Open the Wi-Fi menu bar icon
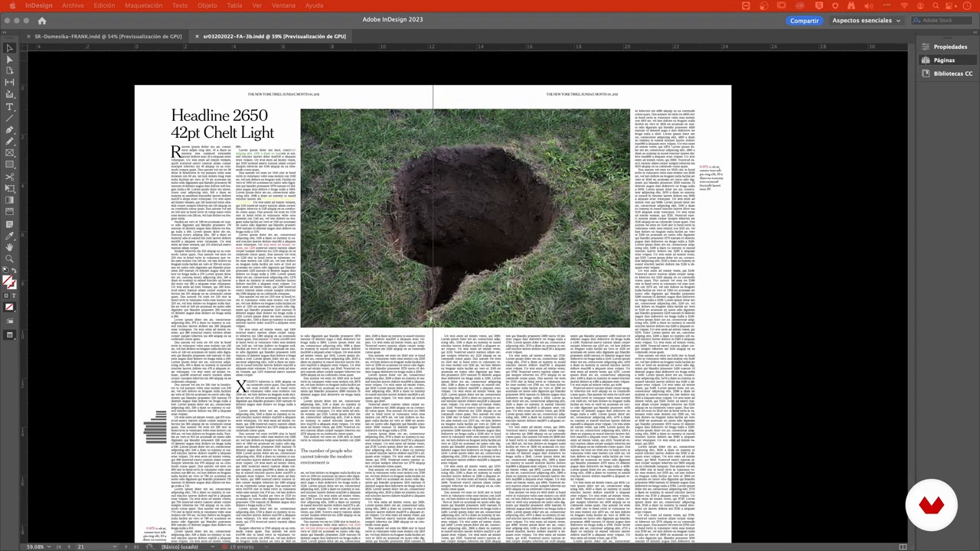Viewport: 980px width, 551px height. 904,5
